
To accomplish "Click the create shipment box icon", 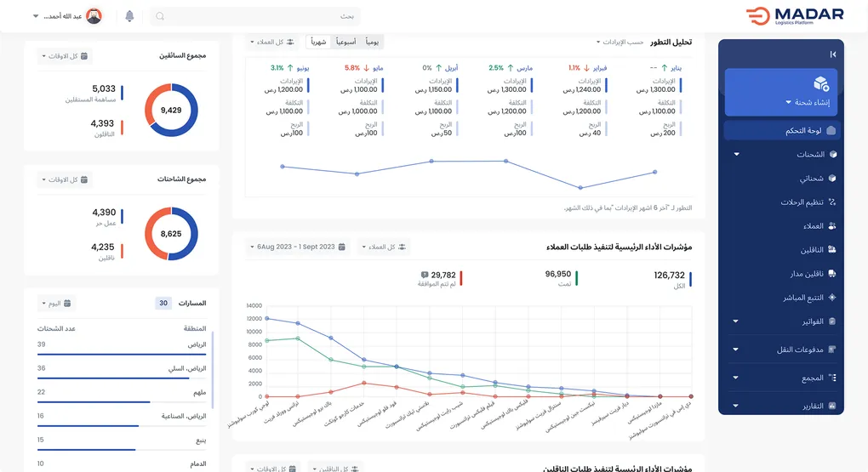I will pyautogui.click(x=820, y=83).
